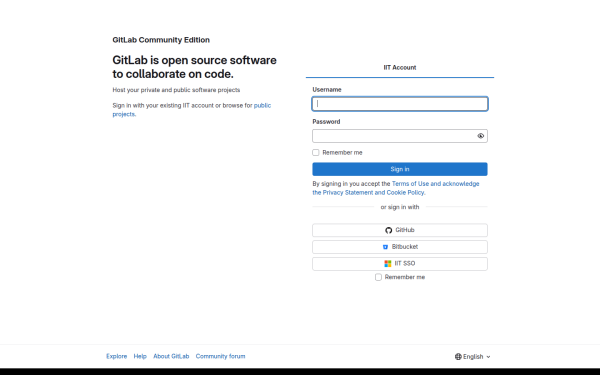Click 'Host your private and public software projects' text
The width and height of the screenshot is (600, 375).
[176, 90]
